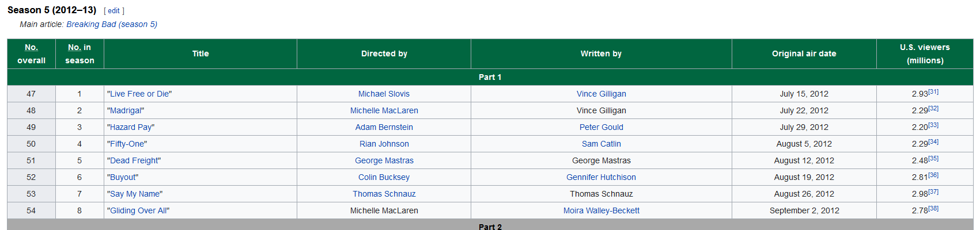Open the "Live Free or Die" episode link

pyautogui.click(x=139, y=94)
